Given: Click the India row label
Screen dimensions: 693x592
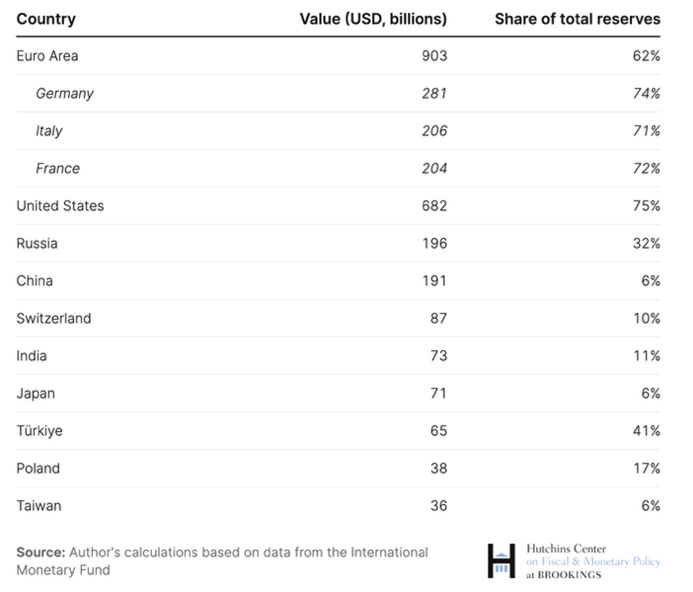Looking at the screenshot, I should (x=32, y=356).
